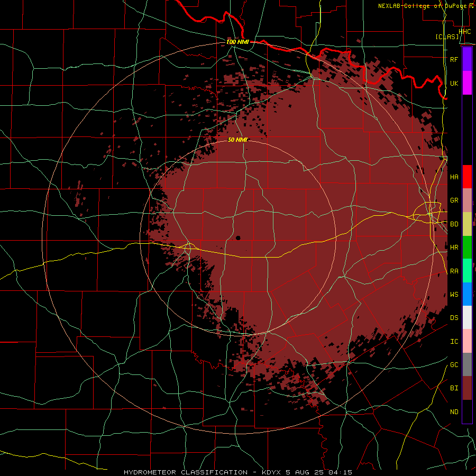
Task: Click the 'HHC' product label
Action: [x=464, y=32]
